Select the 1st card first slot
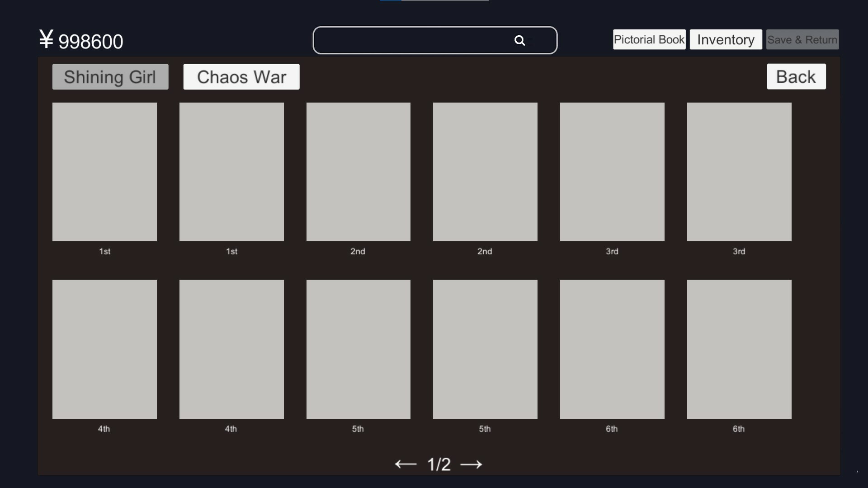Viewport: 868px width, 488px height. click(104, 172)
